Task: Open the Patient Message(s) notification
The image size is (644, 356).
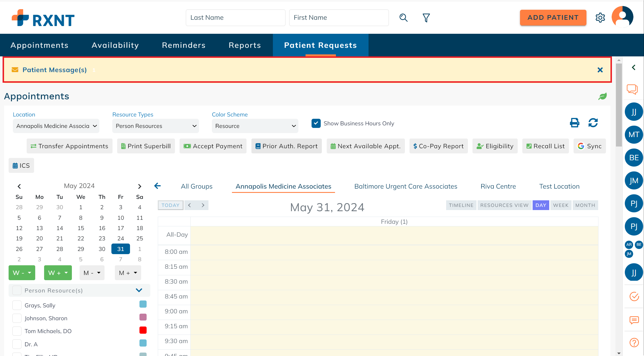Action: (x=54, y=70)
